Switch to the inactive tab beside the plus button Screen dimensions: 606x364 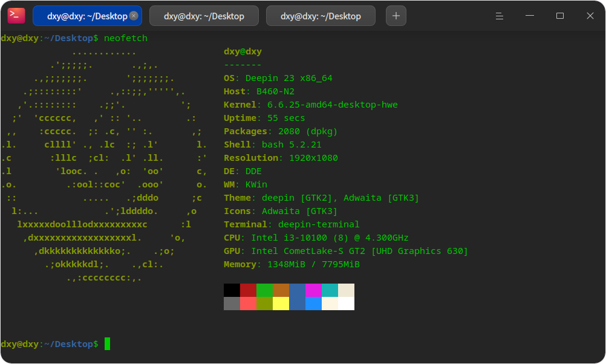pyautogui.click(x=321, y=16)
